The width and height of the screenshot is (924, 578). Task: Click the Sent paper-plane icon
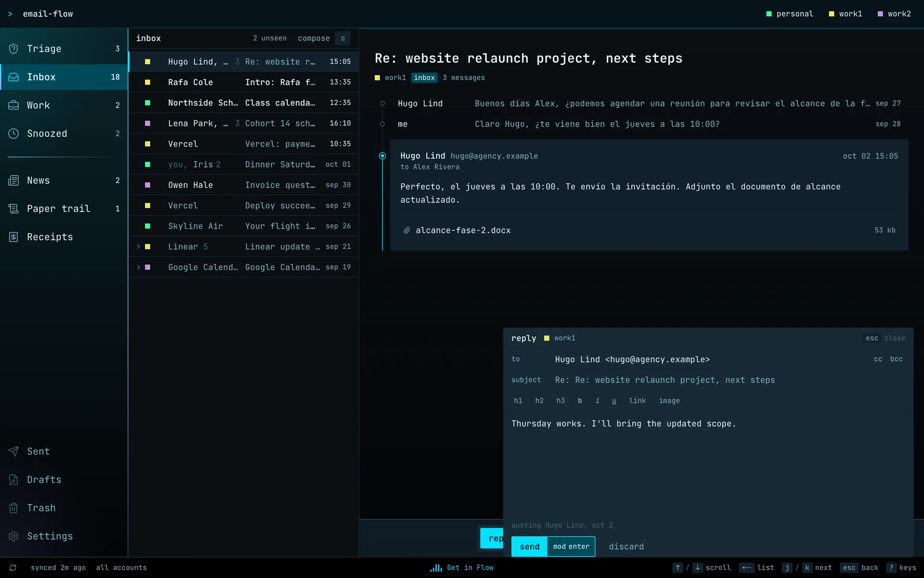pyautogui.click(x=13, y=451)
